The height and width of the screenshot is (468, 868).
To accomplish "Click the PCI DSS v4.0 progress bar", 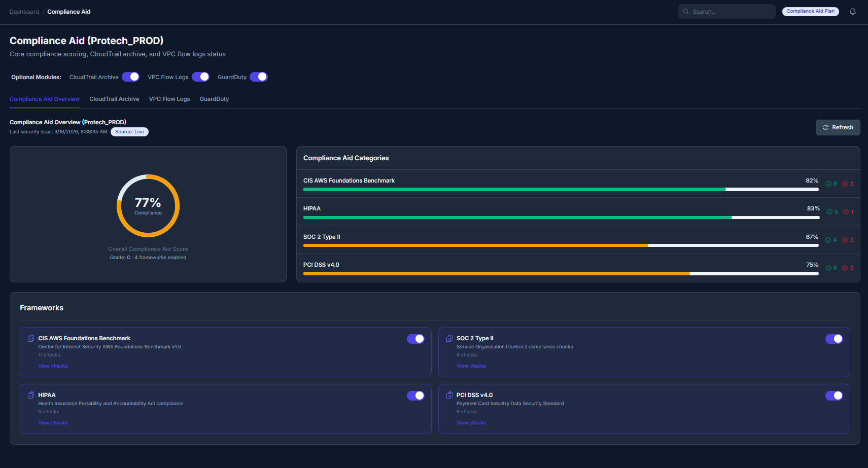I will [x=561, y=274].
